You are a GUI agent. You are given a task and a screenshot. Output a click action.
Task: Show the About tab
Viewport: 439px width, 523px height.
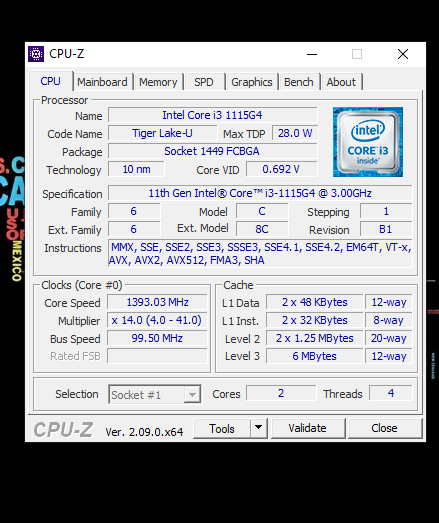click(x=341, y=82)
